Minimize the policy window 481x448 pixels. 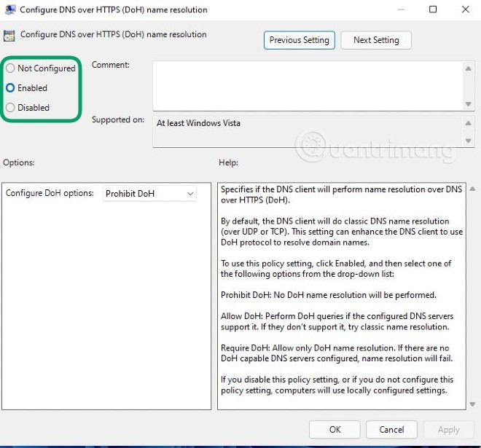pyautogui.click(x=400, y=10)
